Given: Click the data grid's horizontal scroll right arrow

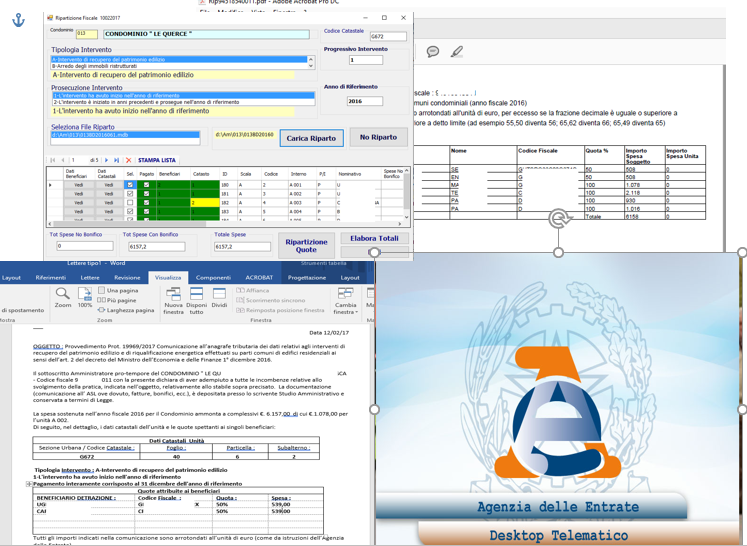Looking at the screenshot, I should (x=400, y=223).
